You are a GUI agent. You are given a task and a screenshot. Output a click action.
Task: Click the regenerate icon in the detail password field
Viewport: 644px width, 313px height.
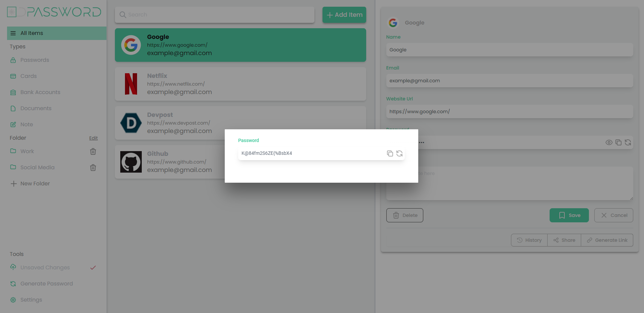click(x=628, y=142)
